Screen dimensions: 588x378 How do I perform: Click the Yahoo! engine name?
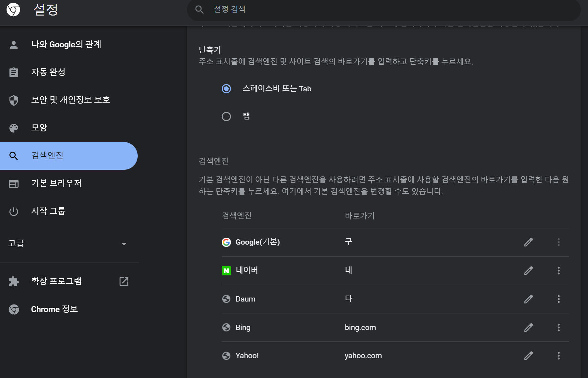point(247,355)
